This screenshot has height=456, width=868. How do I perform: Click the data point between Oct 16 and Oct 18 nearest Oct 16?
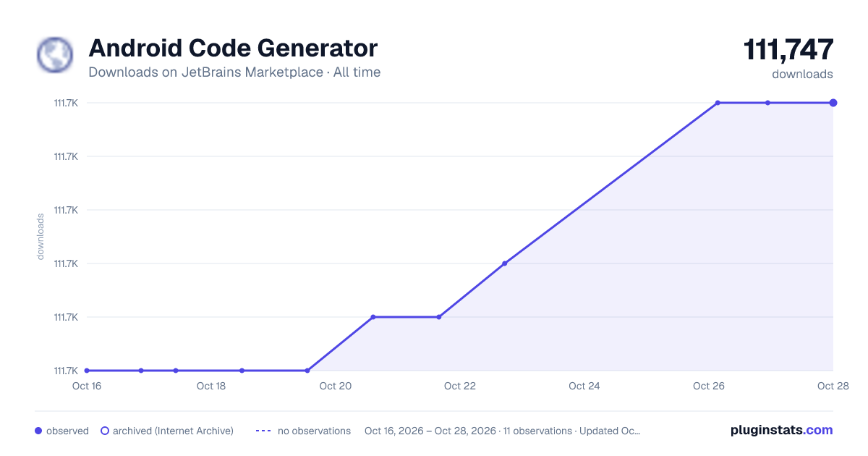tap(141, 371)
